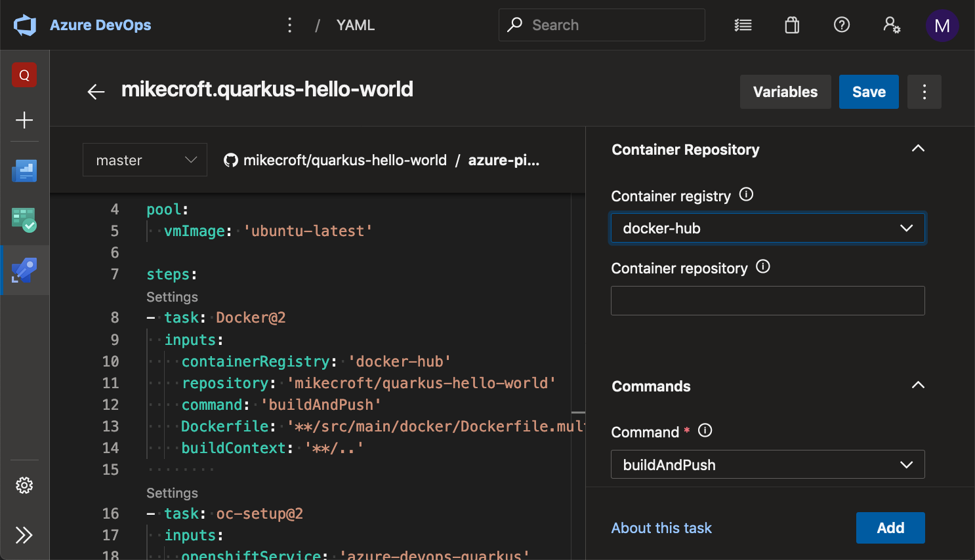Click line number 15 in the gutter

tap(110, 470)
